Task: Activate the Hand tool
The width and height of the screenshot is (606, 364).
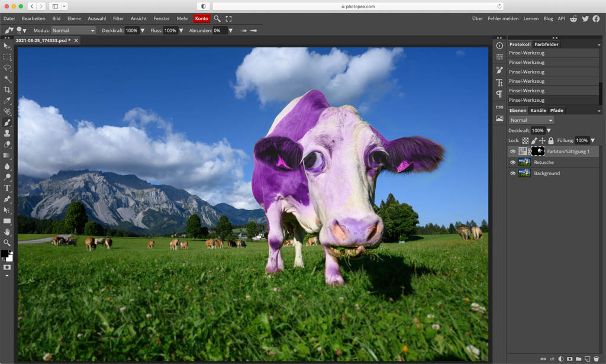Action: [x=7, y=232]
